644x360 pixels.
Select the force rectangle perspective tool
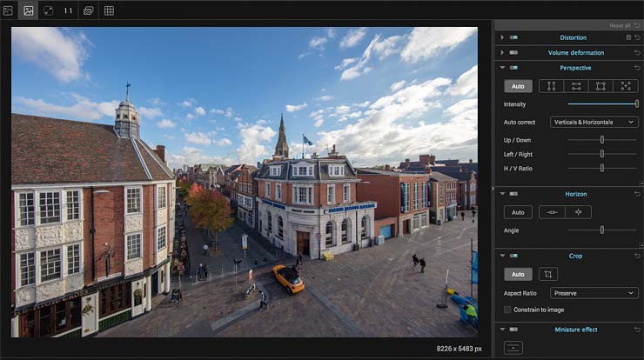coord(600,86)
